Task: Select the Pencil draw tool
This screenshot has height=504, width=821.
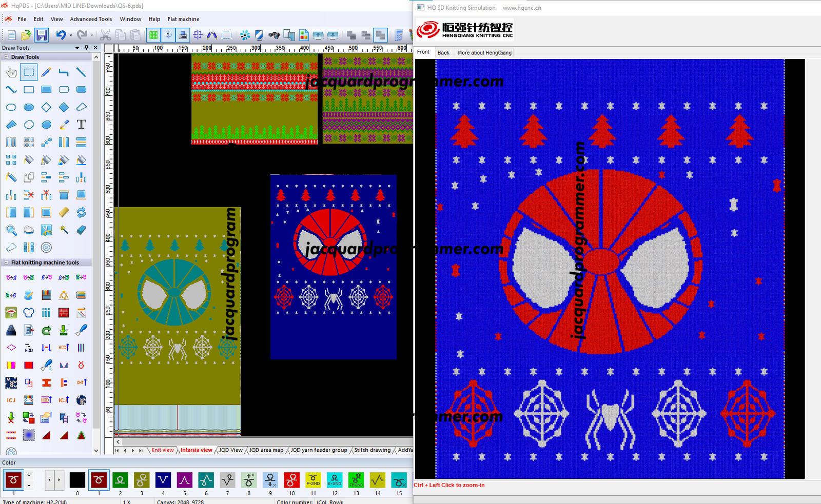Action: (46, 72)
